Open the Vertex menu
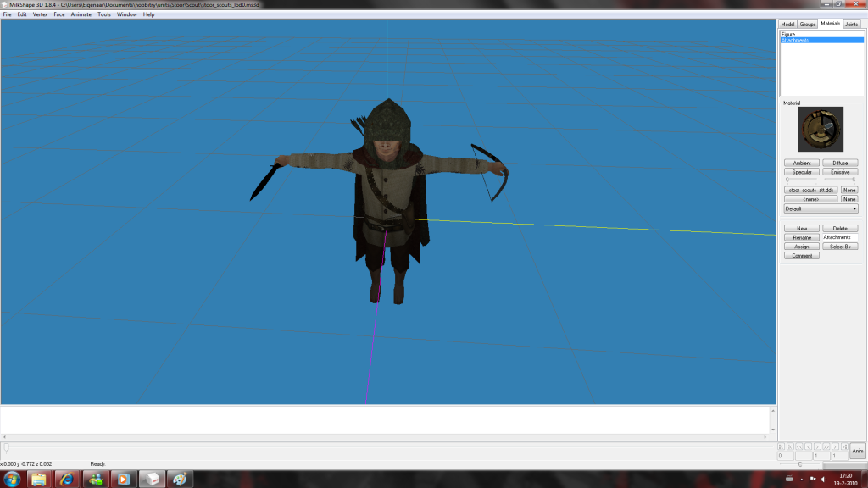The width and height of the screenshot is (868, 488). click(40, 14)
